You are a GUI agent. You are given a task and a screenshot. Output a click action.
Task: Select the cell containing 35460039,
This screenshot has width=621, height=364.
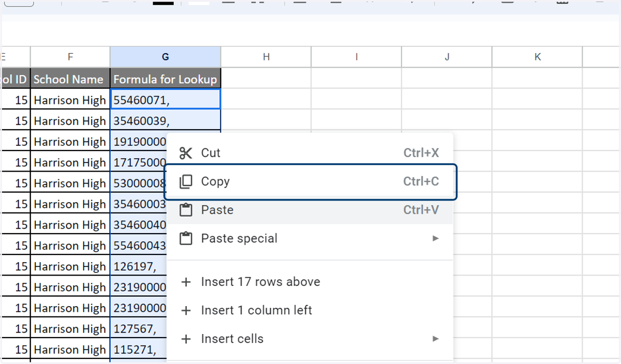[166, 121]
